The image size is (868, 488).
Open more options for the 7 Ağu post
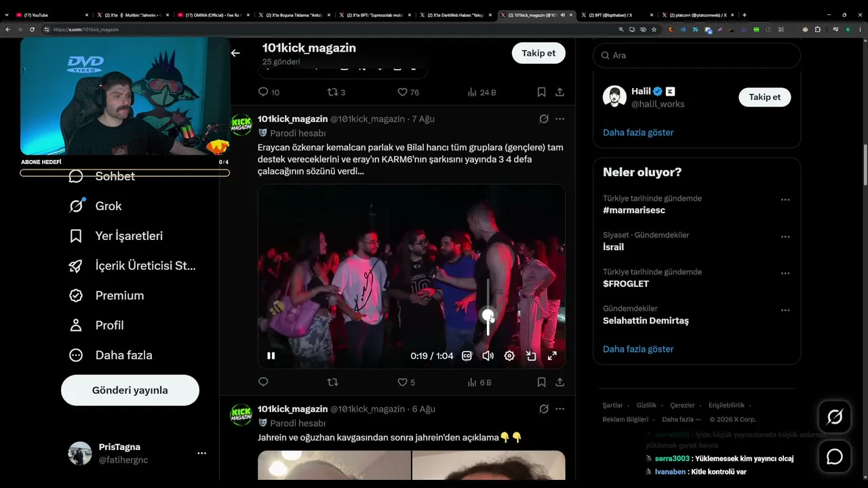560,119
